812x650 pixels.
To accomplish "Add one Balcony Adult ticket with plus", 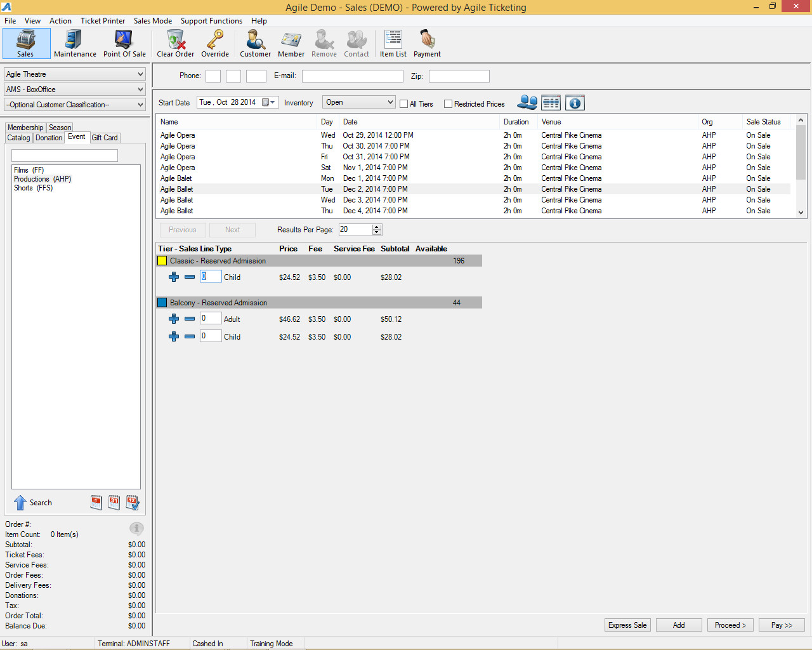I will point(174,319).
